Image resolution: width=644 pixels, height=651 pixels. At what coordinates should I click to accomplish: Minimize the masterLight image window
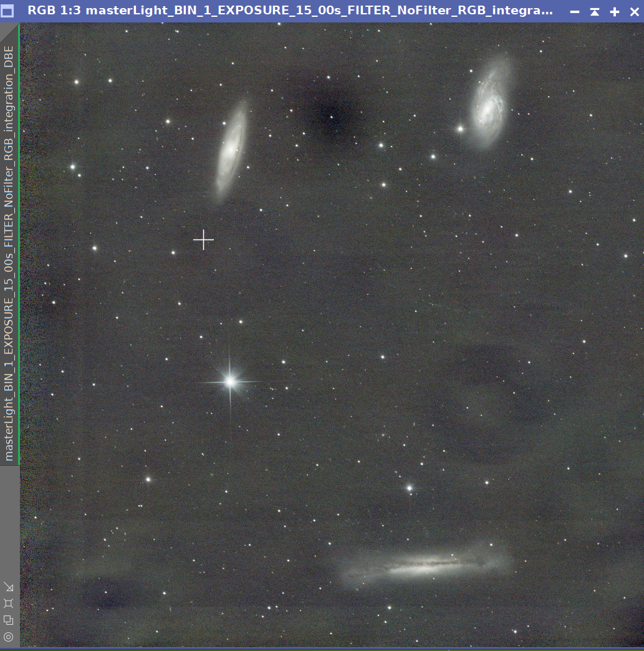coord(575,12)
